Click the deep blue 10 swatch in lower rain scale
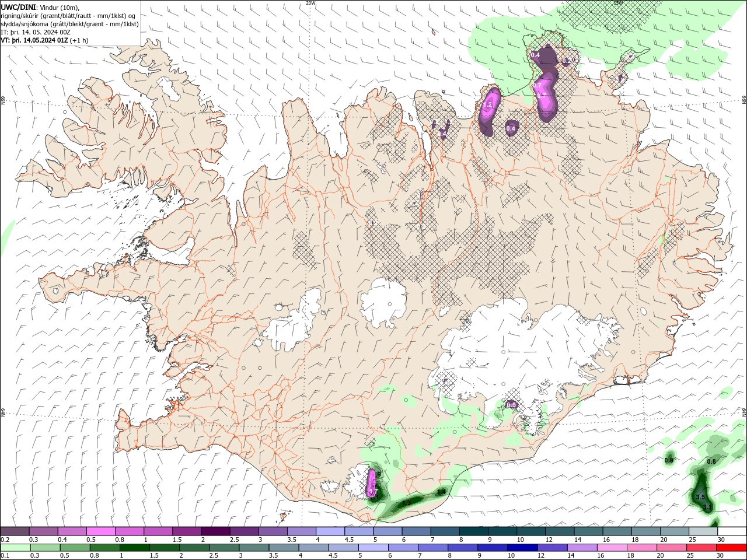747x560 pixels. click(x=522, y=548)
